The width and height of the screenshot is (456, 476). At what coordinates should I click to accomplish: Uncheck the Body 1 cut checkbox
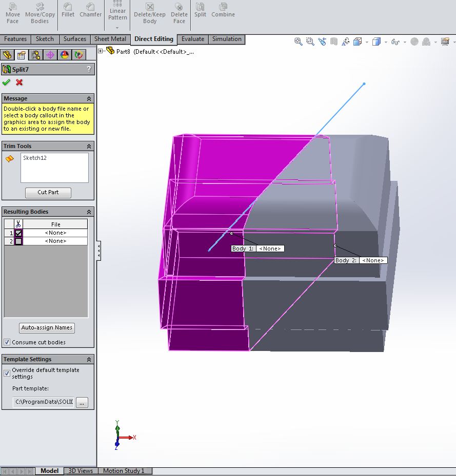[x=18, y=233]
